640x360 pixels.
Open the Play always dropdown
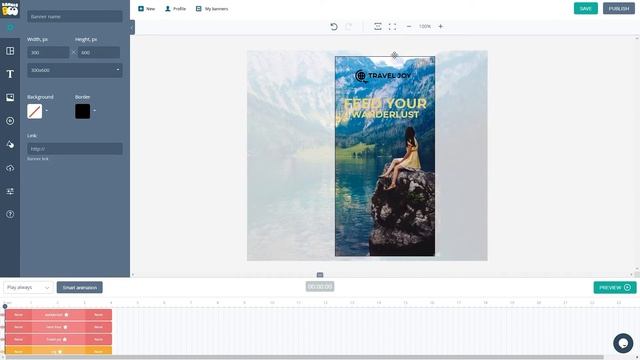tap(28, 287)
